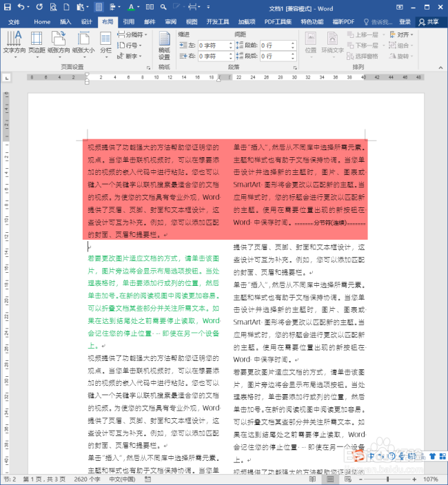
Task: Switch to web layout view in status bar
Action: coord(348,479)
